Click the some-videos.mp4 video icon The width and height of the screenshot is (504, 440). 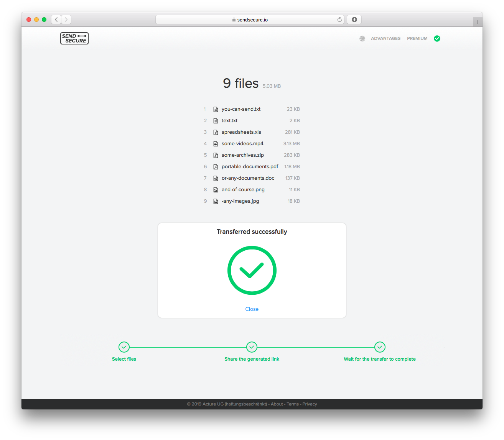tap(216, 143)
